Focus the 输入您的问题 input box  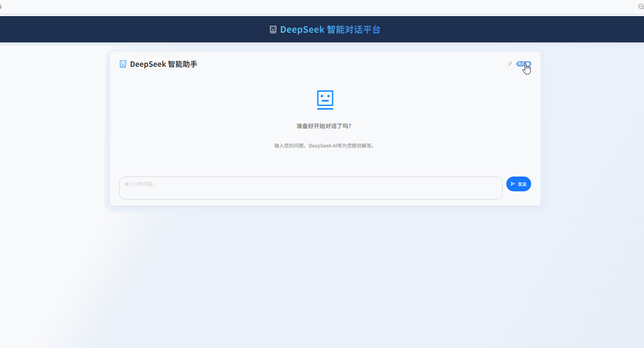(311, 188)
